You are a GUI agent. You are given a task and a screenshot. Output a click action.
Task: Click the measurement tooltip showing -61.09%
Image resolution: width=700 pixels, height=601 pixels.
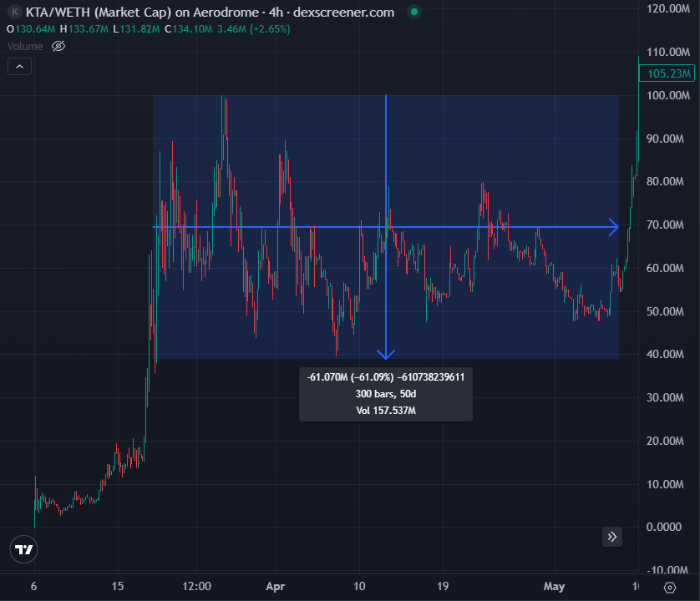386,394
